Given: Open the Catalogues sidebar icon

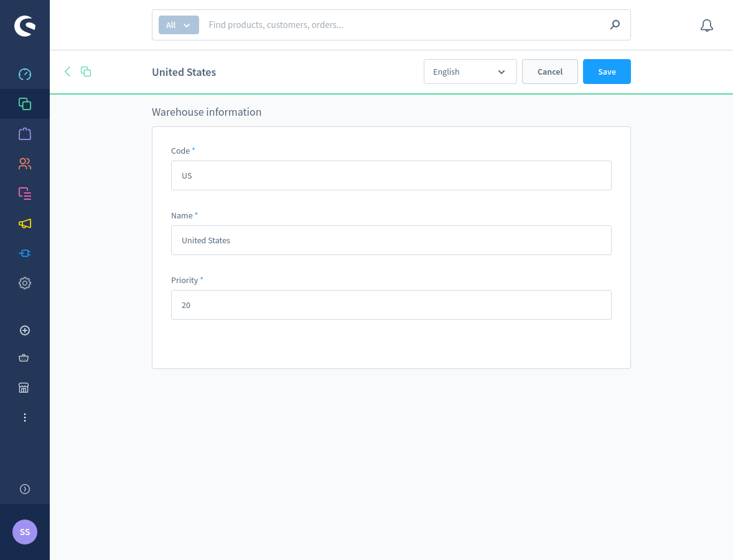Looking at the screenshot, I should pos(25,104).
